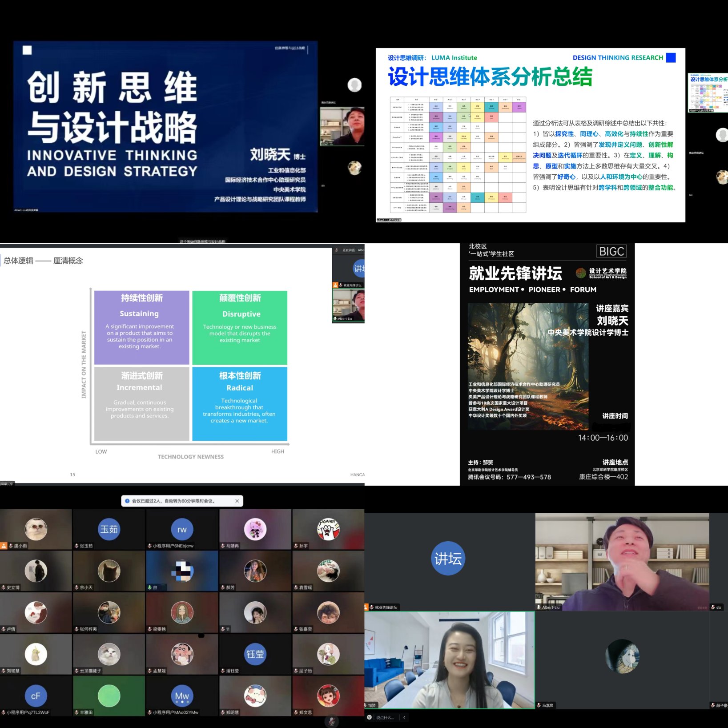Select the blue 讲坛 avatar tile
728x728 pixels.
(x=448, y=559)
